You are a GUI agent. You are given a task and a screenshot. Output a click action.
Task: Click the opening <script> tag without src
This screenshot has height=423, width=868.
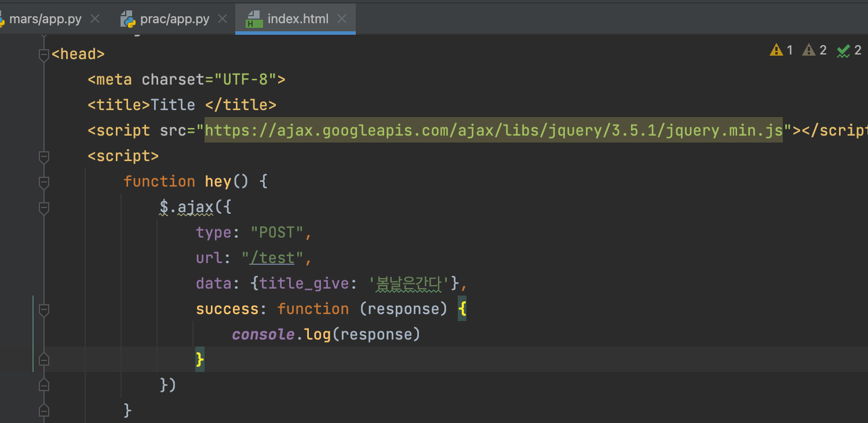click(123, 156)
